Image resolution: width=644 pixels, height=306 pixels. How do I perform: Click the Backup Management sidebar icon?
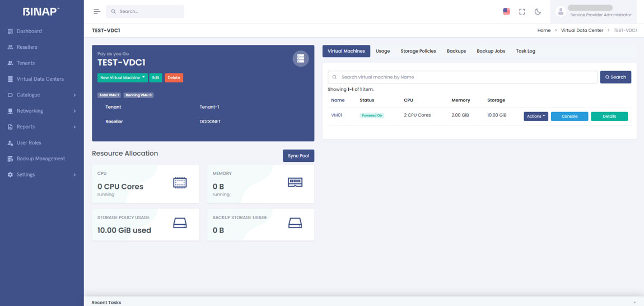click(x=10, y=159)
